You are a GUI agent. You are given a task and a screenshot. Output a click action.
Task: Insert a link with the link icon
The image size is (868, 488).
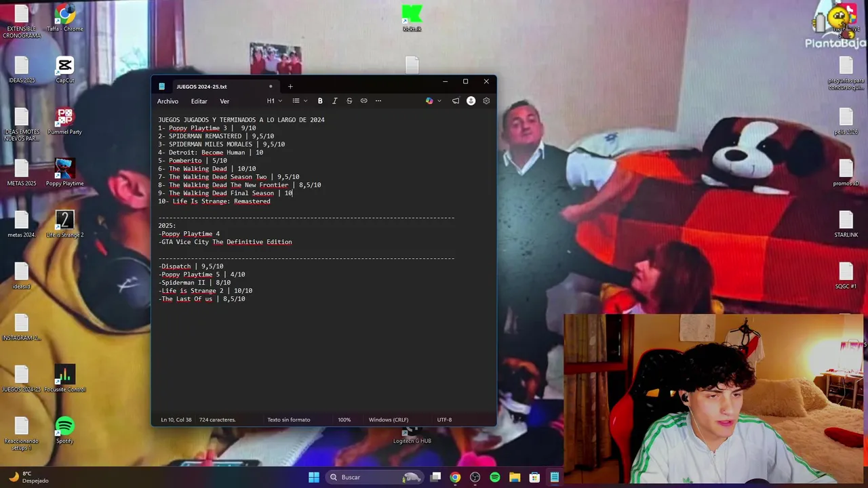pyautogui.click(x=363, y=101)
